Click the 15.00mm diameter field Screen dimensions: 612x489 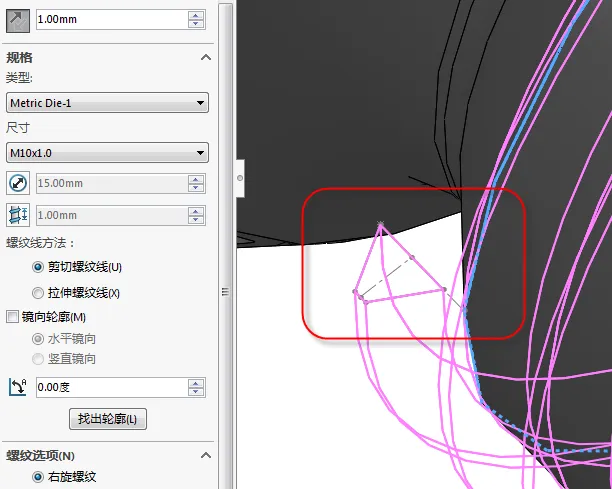coord(112,183)
